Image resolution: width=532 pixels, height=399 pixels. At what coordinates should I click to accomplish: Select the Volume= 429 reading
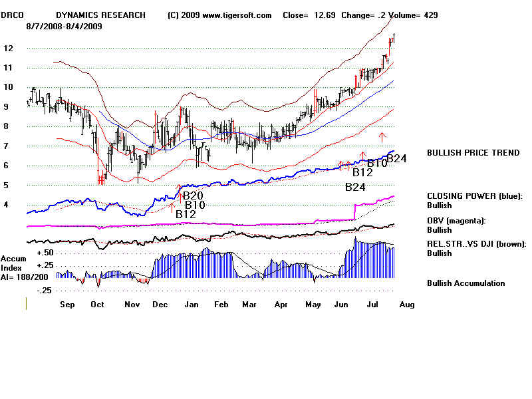pyautogui.click(x=413, y=15)
